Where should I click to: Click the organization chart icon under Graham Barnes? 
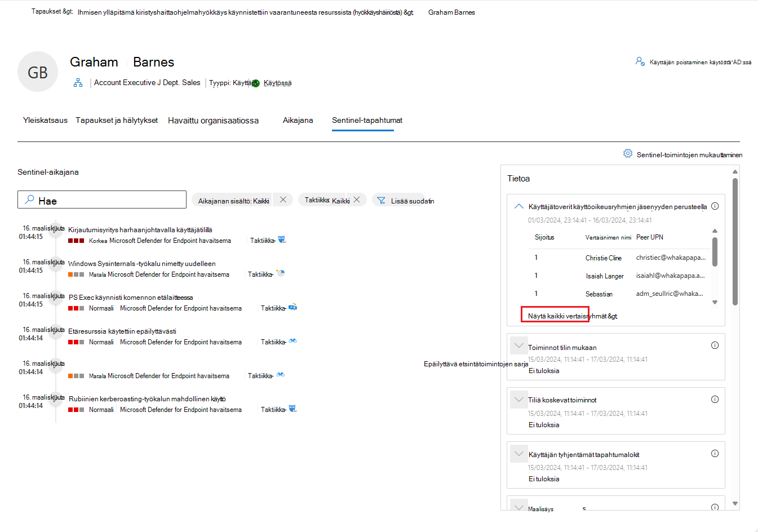coord(78,82)
